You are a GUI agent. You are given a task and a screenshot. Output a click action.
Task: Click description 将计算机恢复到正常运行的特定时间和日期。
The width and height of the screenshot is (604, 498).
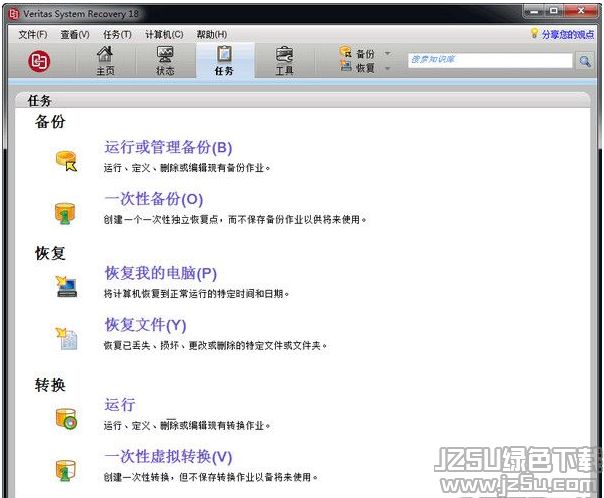point(196,294)
